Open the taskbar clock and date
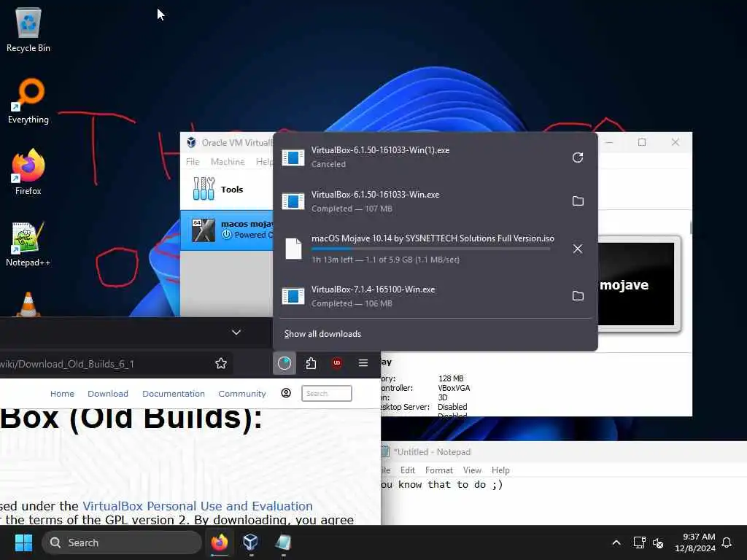This screenshot has height=560, width=747. (x=695, y=542)
